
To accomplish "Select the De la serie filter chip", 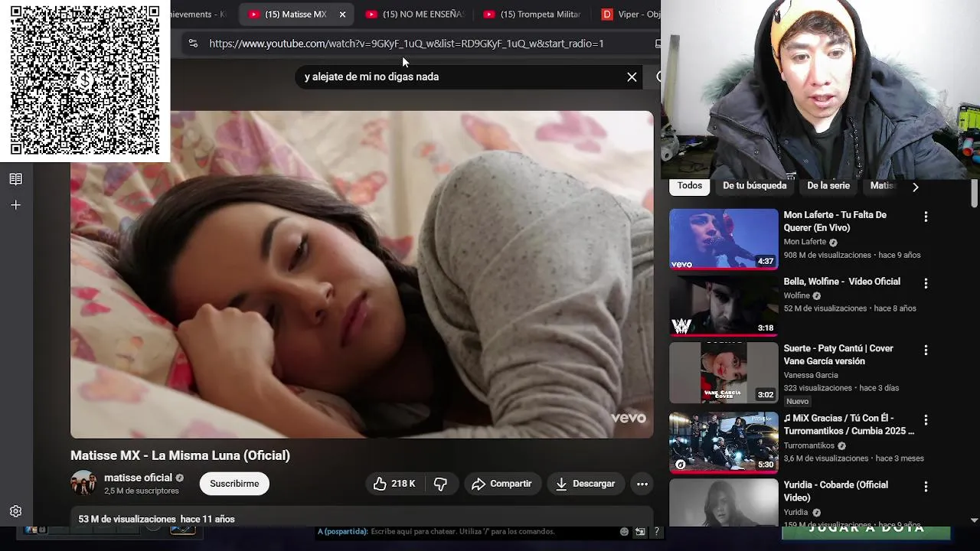I will point(828,186).
